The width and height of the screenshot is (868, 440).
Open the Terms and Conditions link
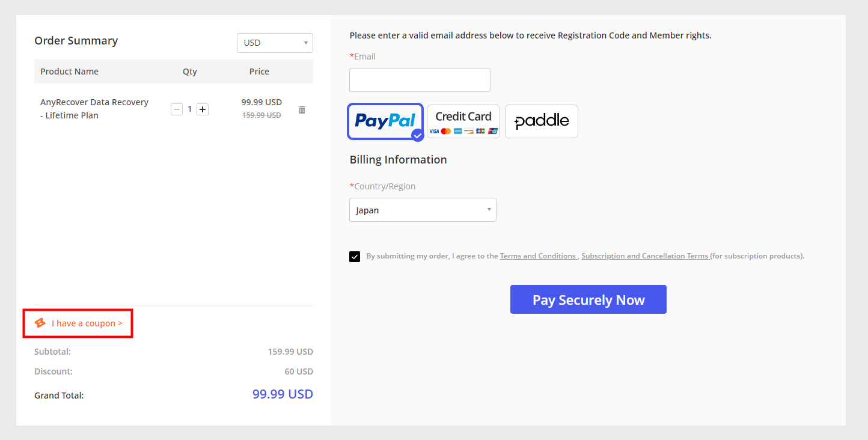pyautogui.click(x=538, y=256)
